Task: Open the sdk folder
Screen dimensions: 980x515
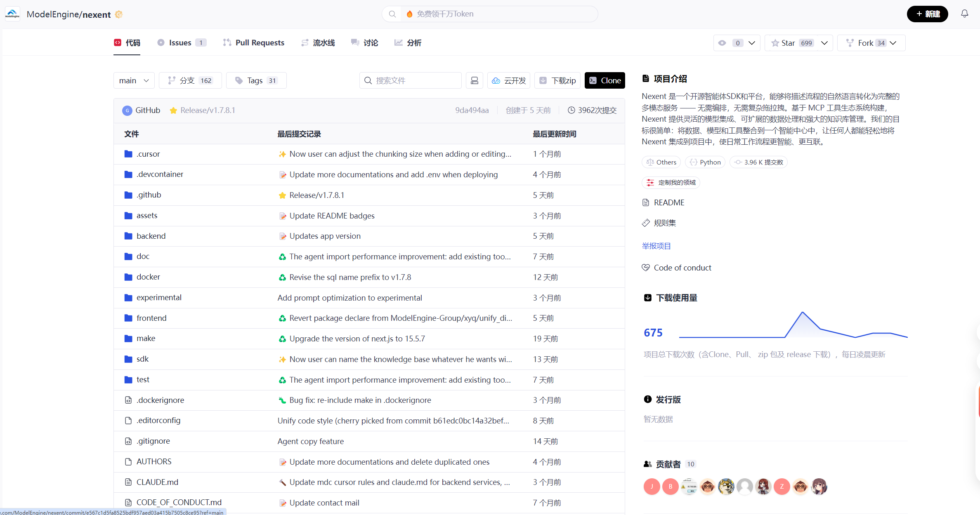Action: (142, 359)
